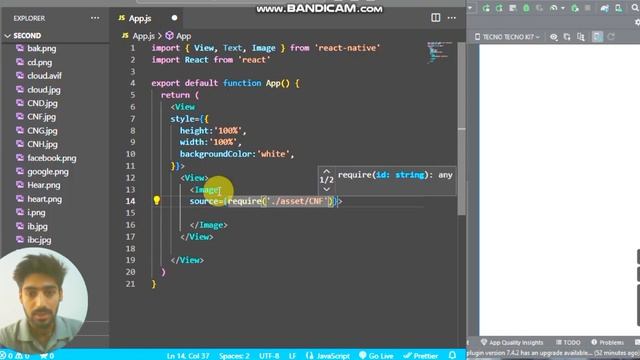Select ib.jpg file
This screenshot has height=360, width=640.
(37, 227)
